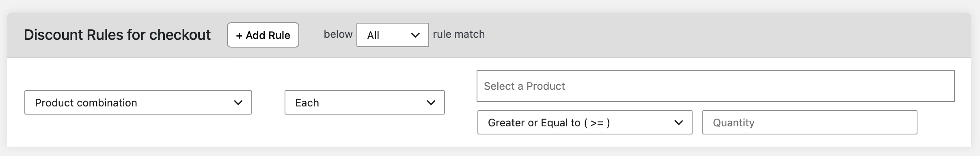Click the plus sign in Add Rule
This screenshot has height=156, width=980.
tap(239, 36)
